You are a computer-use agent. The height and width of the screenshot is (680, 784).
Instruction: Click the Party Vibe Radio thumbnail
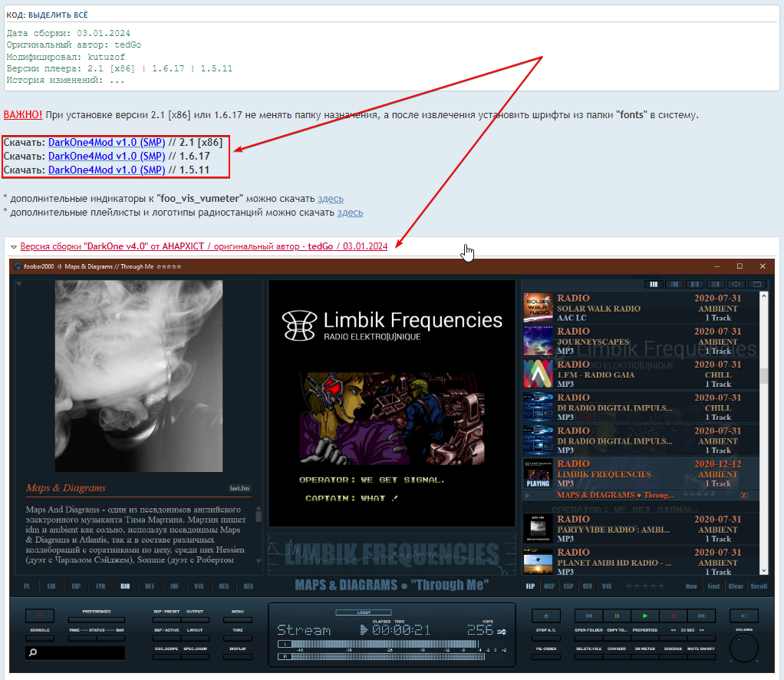[538, 528]
